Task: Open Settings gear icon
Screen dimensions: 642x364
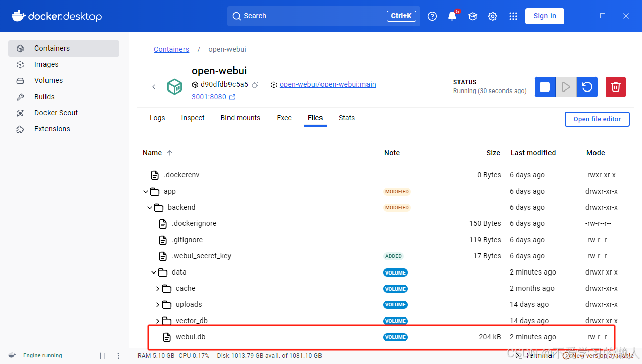Action: 493,16
